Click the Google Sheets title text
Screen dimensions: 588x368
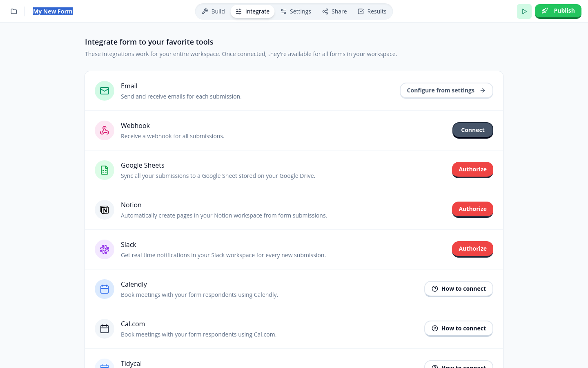(143, 165)
